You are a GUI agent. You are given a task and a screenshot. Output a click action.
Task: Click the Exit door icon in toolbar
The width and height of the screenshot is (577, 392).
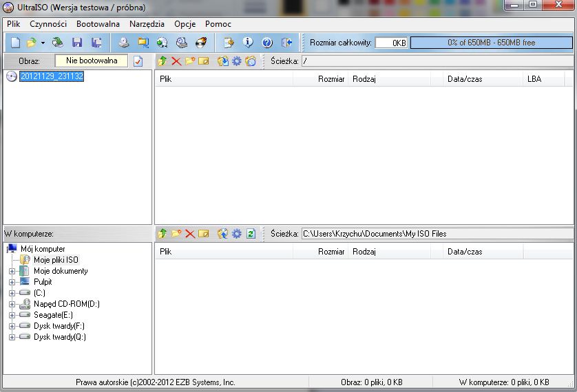(286, 43)
